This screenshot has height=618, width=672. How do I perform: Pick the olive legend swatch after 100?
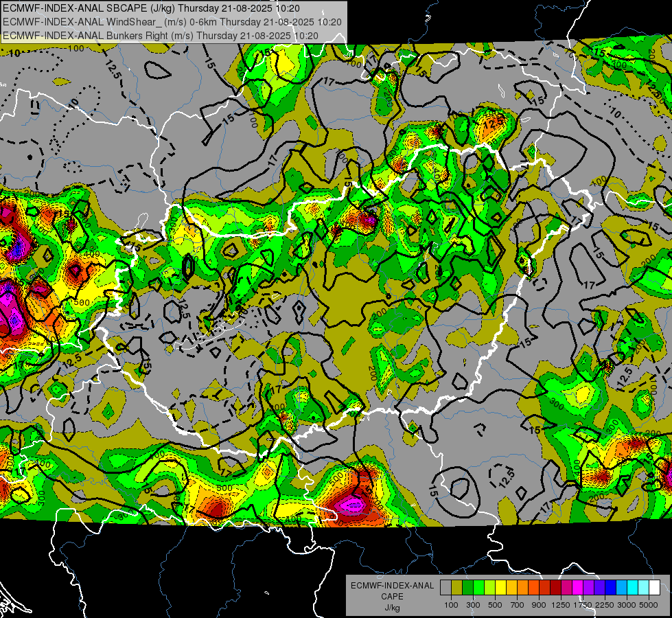(457, 587)
